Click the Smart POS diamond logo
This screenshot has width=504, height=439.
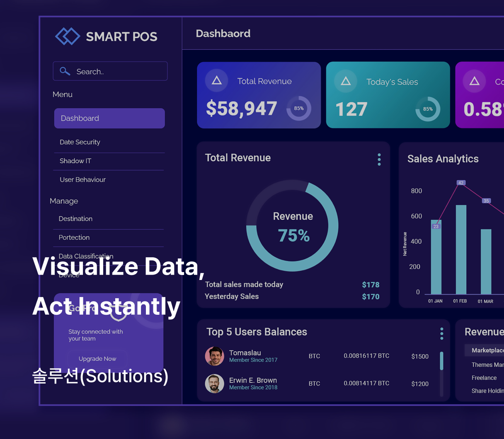(68, 36)
